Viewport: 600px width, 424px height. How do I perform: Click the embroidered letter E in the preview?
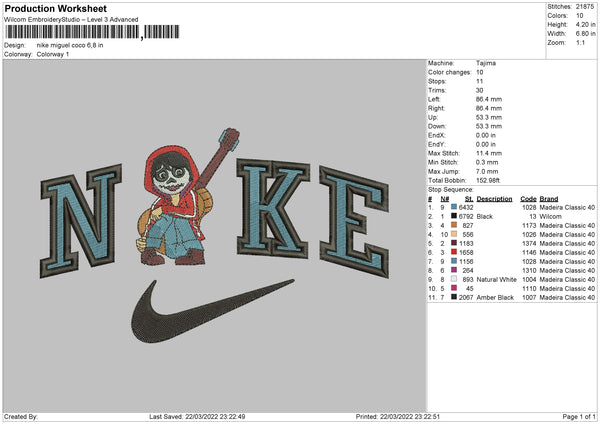(x=354, y=222)
